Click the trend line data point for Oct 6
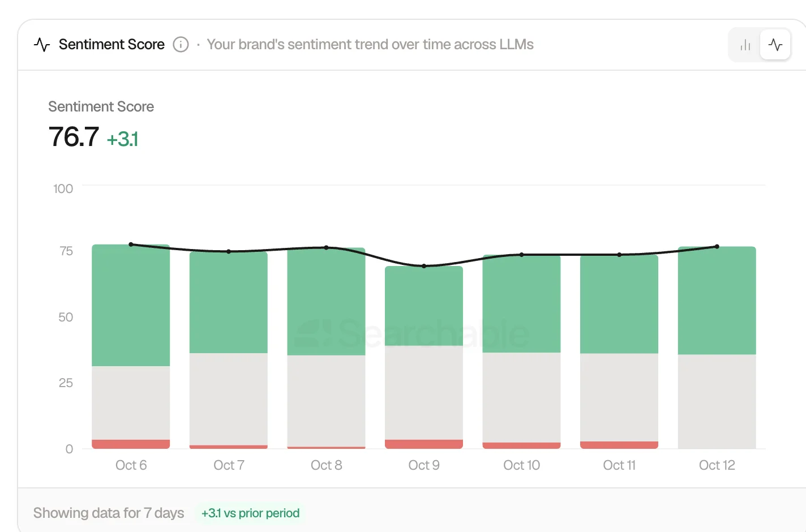The image size is (806, 532). point(131,244)
